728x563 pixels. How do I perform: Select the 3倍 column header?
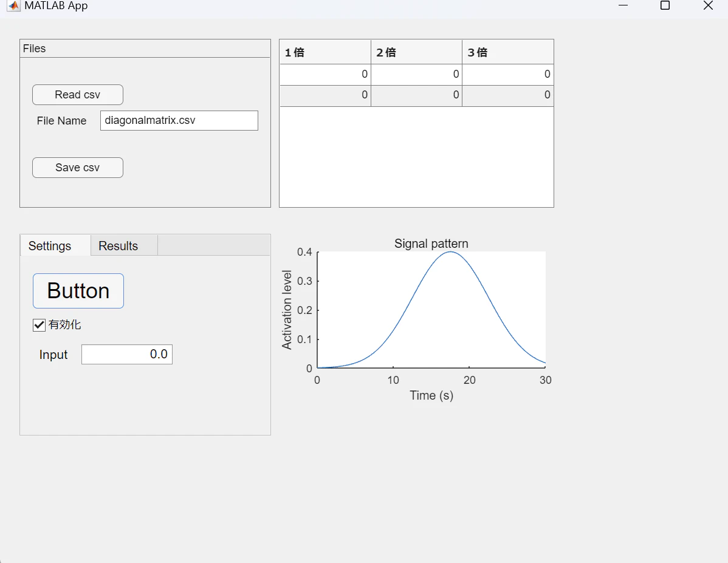[508, 52]
